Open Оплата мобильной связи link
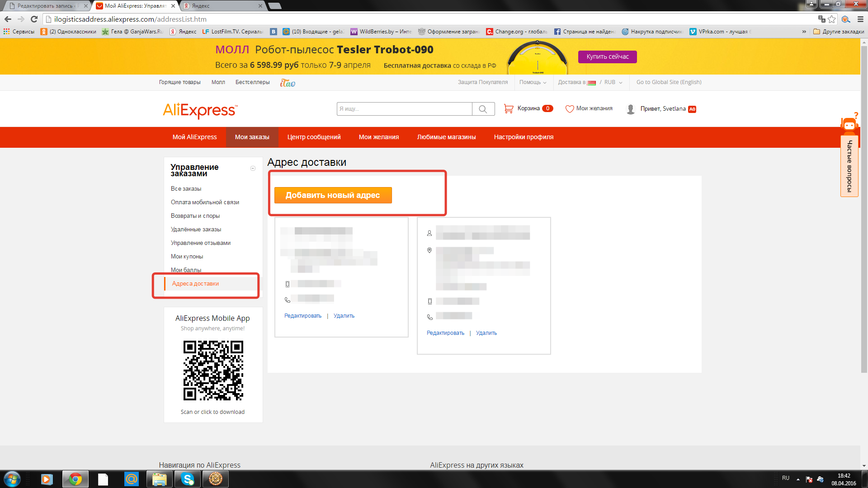Image resolution: width=868 pixels, height=488 pixels. 205,202
